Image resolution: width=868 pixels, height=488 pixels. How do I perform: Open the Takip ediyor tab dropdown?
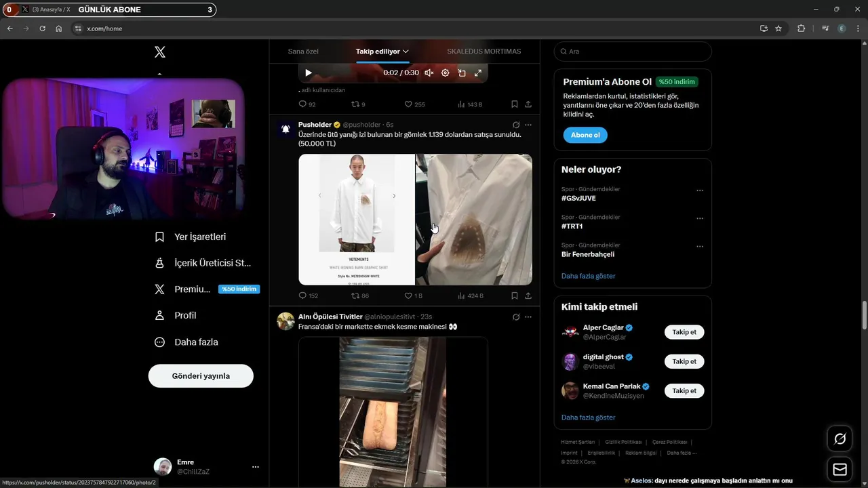point(382,52)
